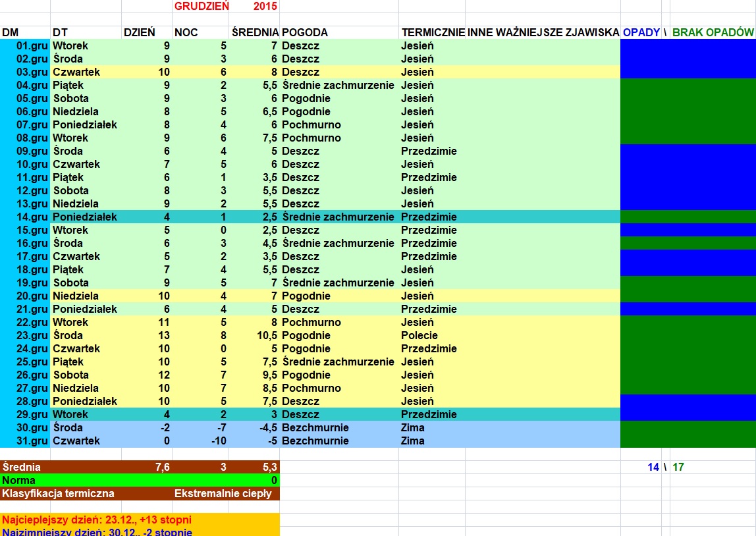
Task: Select the blue precipitation cell for 01.gru
Action: (x=641, y=45)
